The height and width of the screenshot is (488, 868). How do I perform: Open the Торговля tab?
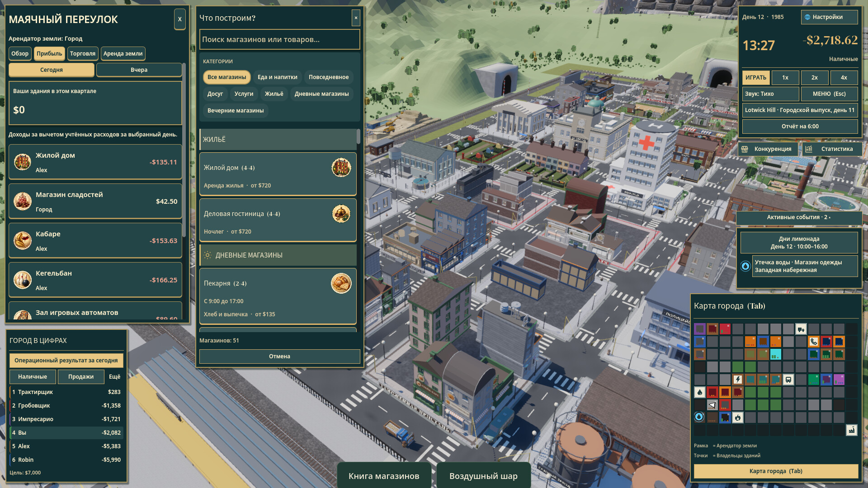pos(83,53)
